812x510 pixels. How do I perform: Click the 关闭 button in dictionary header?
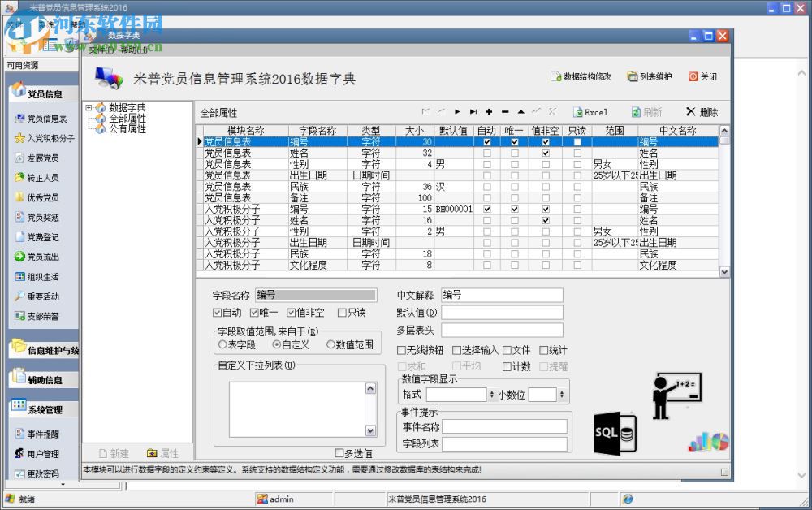pos(702,76)
